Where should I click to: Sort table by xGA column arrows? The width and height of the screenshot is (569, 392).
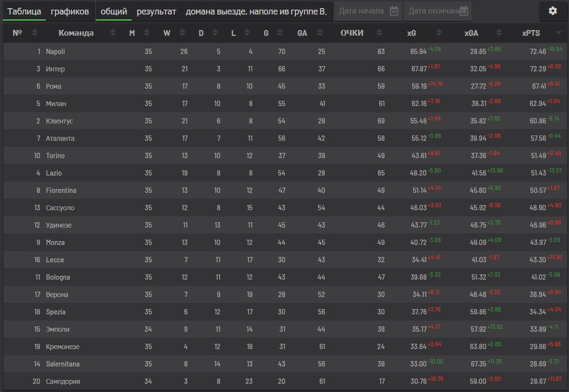(x=499, y=33)
